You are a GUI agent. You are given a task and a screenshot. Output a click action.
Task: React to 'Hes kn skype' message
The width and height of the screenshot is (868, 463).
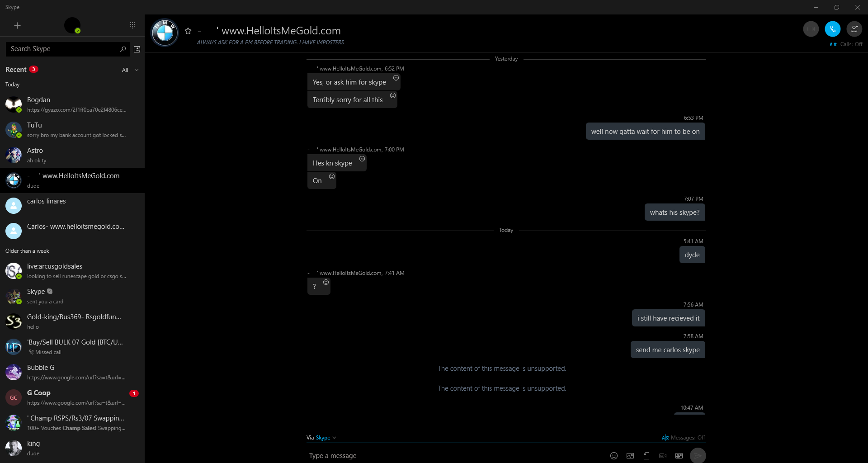tap(362, 159)
